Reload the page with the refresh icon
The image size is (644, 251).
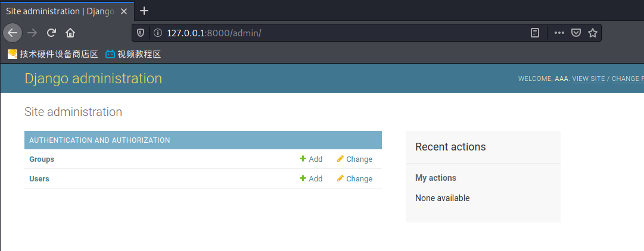[x=51, y=33]
